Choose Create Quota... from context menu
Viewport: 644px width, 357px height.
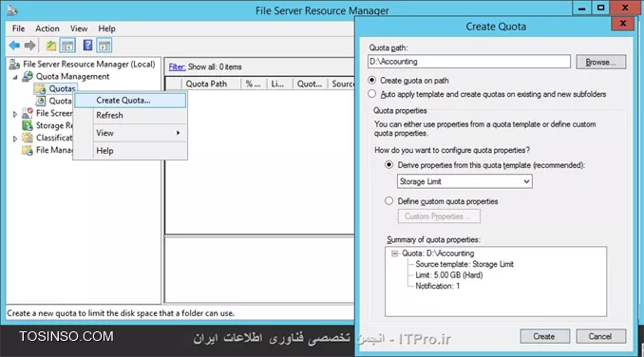[x=131, y=100]
